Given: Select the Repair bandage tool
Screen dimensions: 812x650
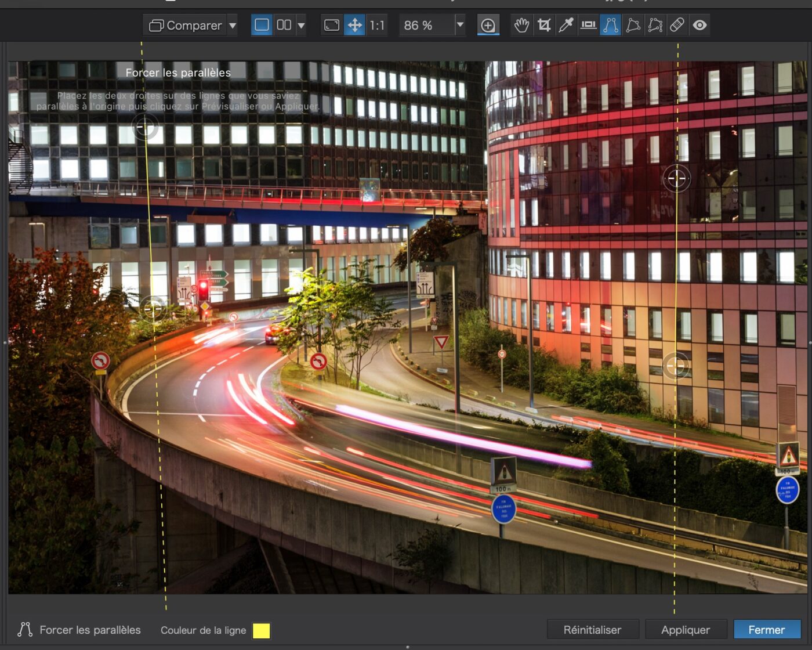Looking at the screenshot, I should pos(677,26).
